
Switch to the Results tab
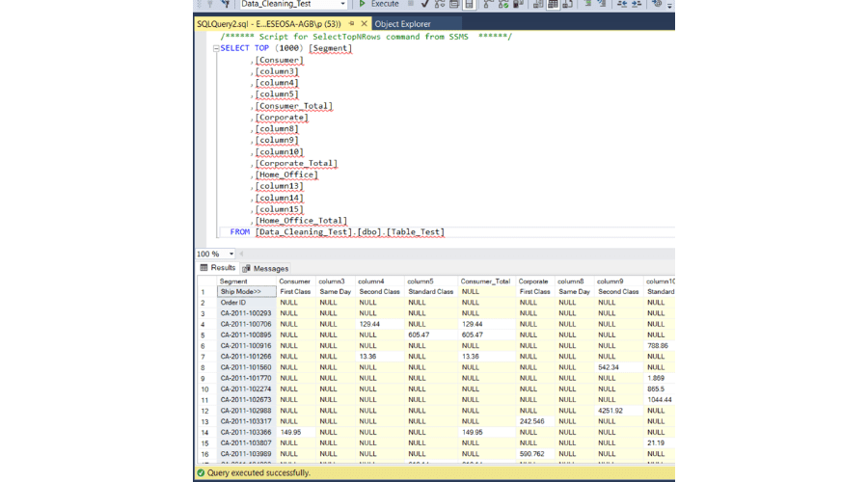[218, 268]
